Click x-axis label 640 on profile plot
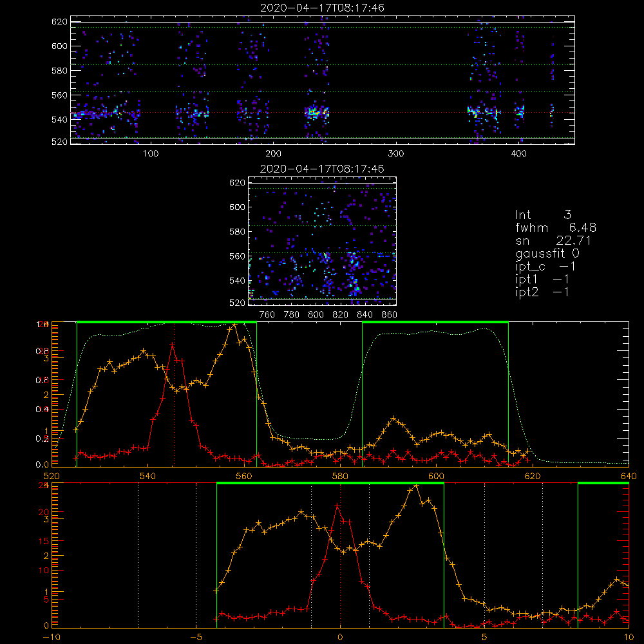The width and height of the screenshot is (644, 644). tap(629, 476)
